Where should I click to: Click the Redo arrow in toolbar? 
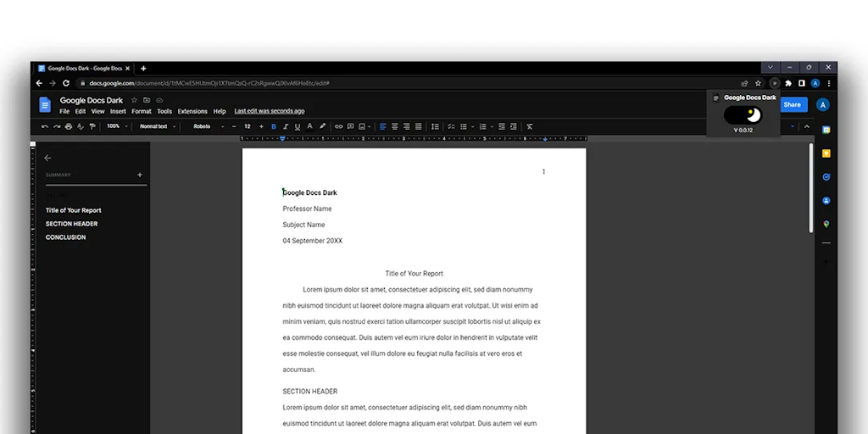(x=57, y=126)
